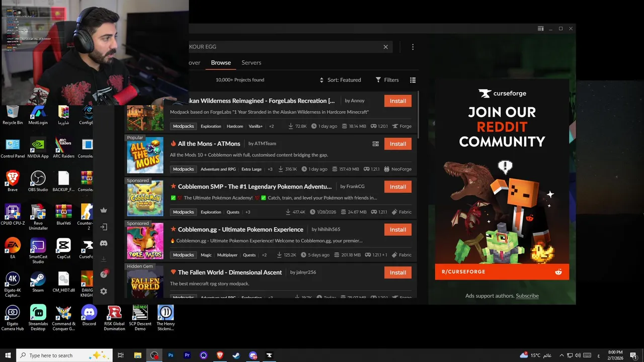Expand +2 tags on Cobblemon.gg row
Screen dimensions: 644x362
coord(264,255)
